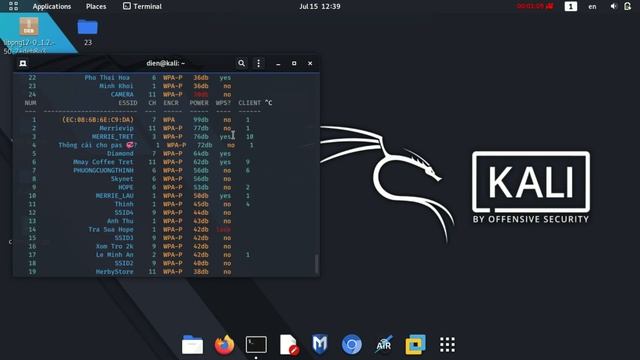Click the 'Pho Thai Hoa' ESSID text
This screenshot has width=640, height=360.
107,78
